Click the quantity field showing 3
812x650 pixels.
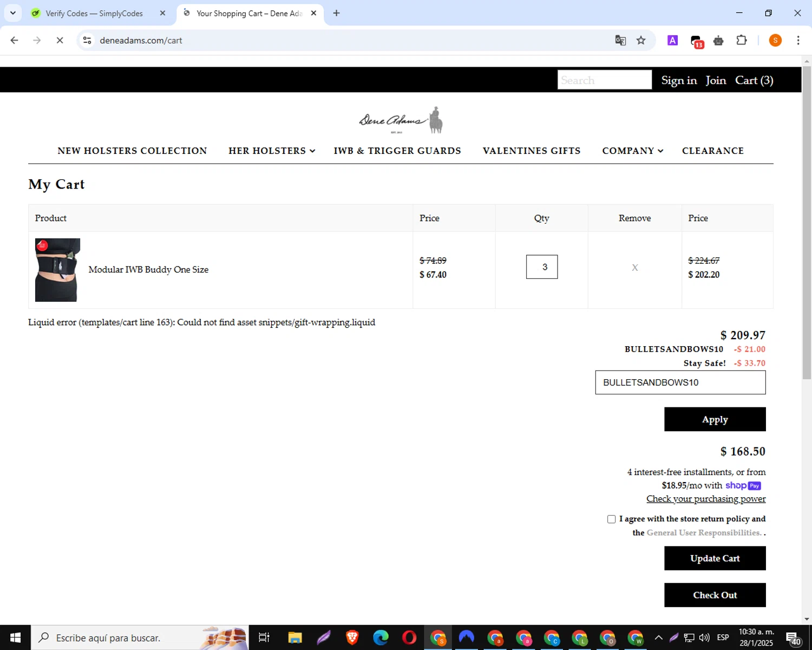(x=542, y=266)
